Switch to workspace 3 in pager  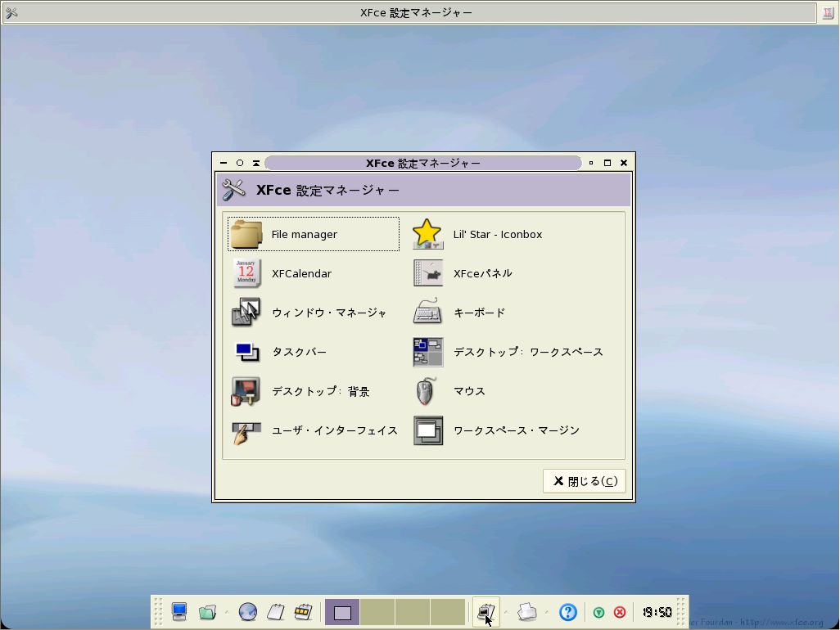[x=413, y=612]
